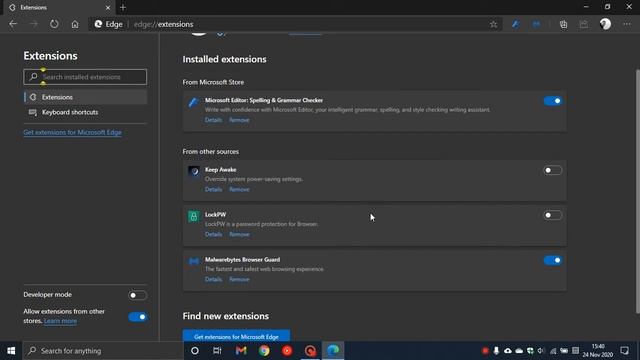This screenshot has height=360, width=640.
Task: Go back using the browser back arrow
Action: (x=13, y=24)
